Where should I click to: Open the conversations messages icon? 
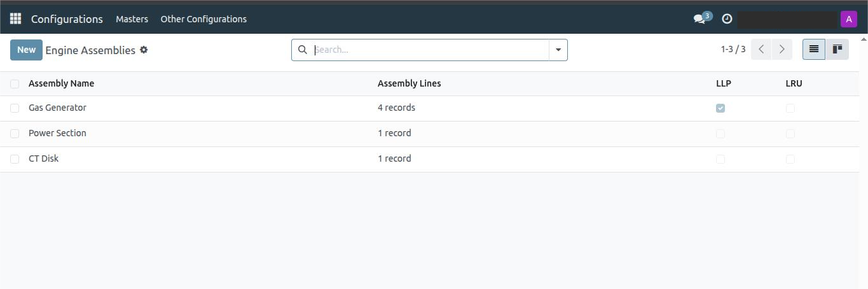(700, 19)
